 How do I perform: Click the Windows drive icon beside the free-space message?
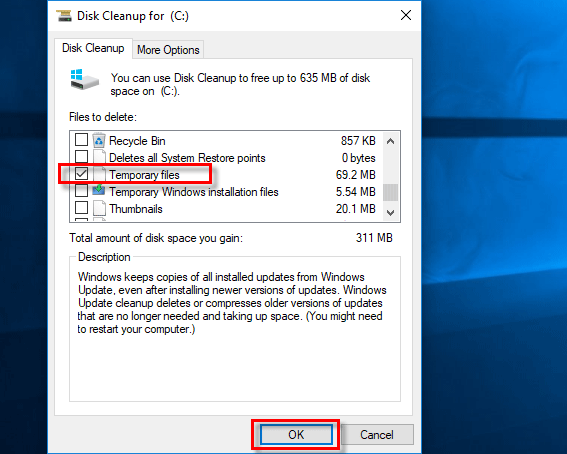(x=85, y=80)
